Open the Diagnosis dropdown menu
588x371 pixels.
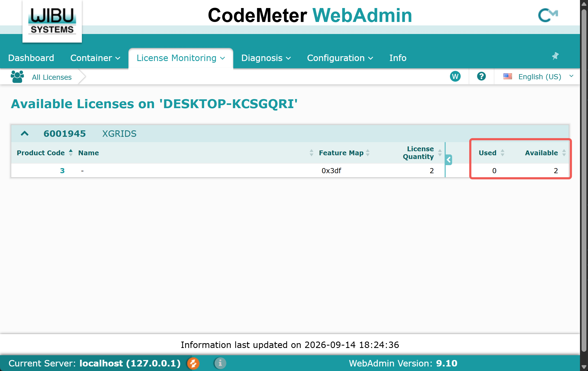coord(266,58)
